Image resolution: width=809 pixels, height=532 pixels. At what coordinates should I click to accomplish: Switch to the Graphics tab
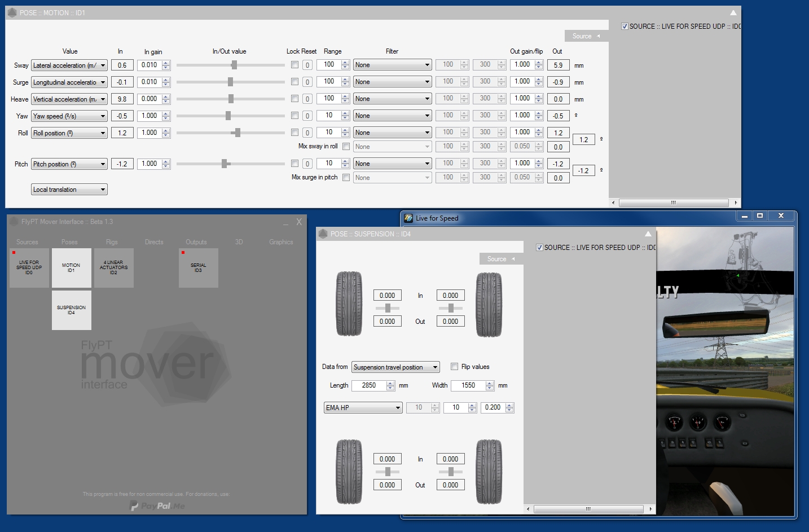[281, 242]
